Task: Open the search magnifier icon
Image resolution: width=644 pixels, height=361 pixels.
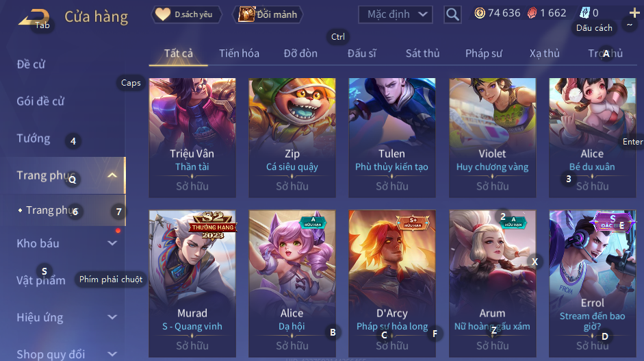Action: (x=452, y=14)
